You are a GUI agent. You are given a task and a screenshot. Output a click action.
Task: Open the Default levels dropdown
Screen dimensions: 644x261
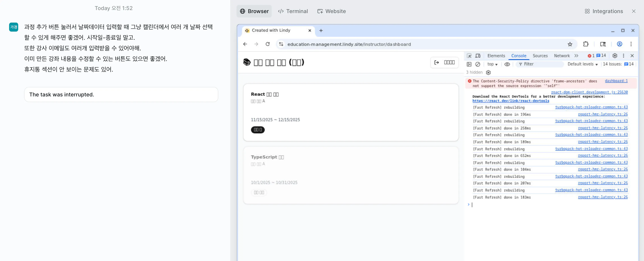[582, 64]
